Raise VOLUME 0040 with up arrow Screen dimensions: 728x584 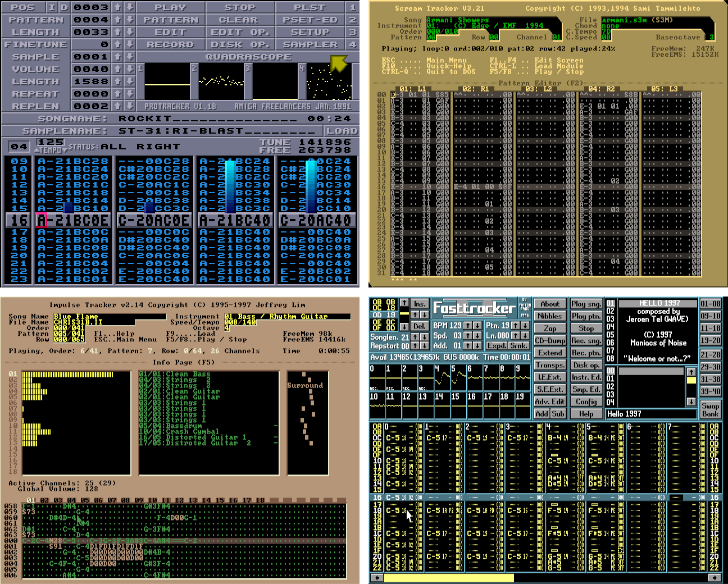(x=117, y=69)
